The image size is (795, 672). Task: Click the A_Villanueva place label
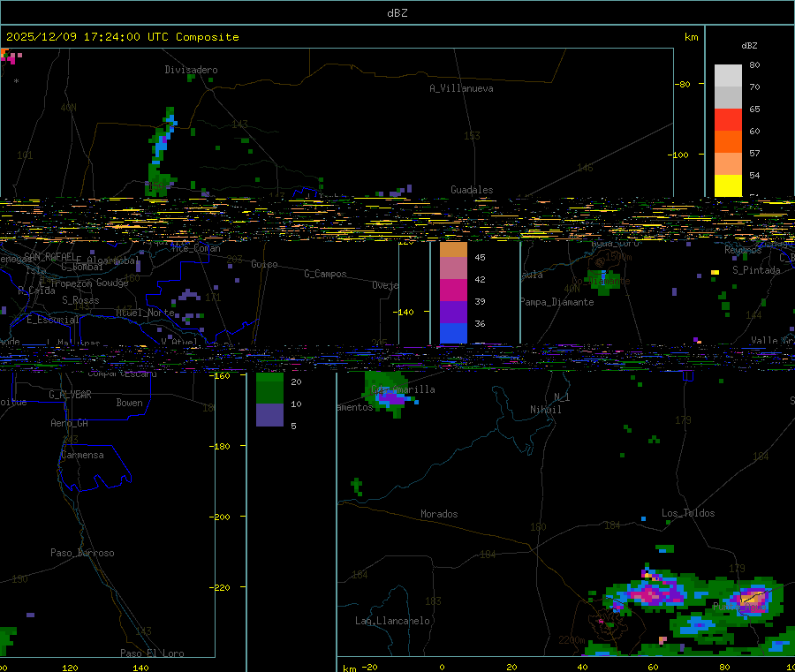[x=461, y=88]
